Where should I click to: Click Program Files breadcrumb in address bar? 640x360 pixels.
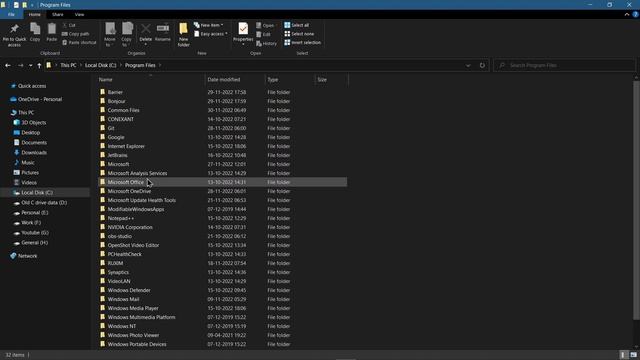(140, 65)
